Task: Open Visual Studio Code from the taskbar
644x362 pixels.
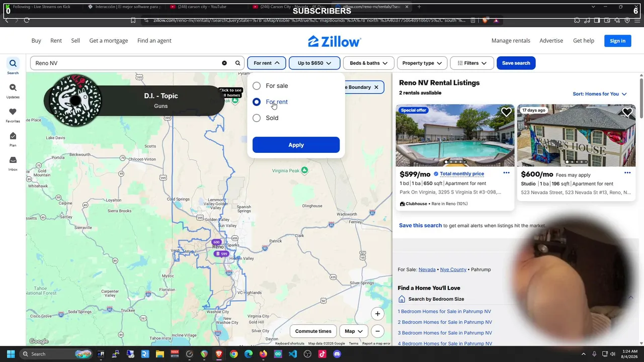Action: (x=293, y=354)
